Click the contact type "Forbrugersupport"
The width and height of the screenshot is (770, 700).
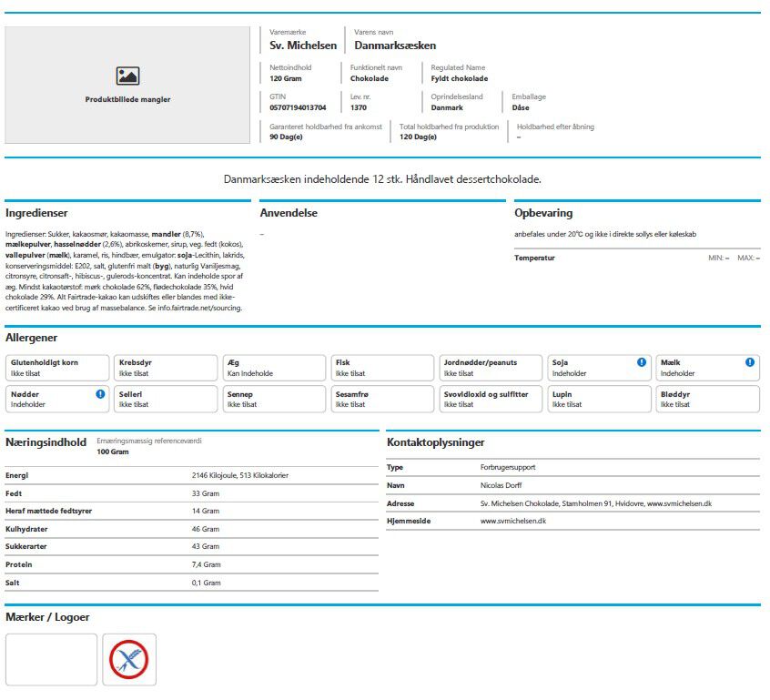[x=508, y=467]
